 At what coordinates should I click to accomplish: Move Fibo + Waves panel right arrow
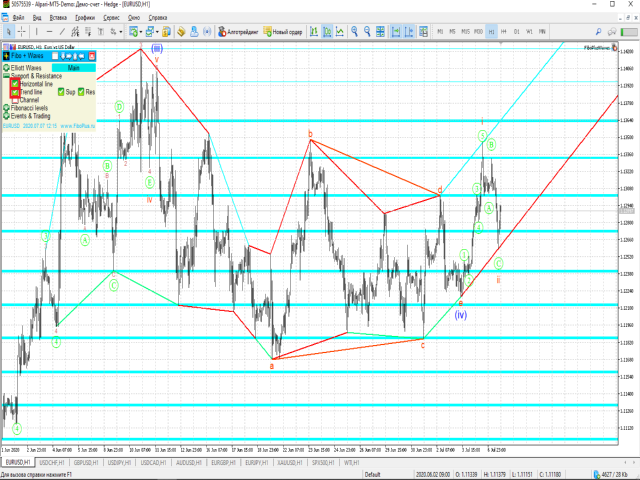[69, 56]
